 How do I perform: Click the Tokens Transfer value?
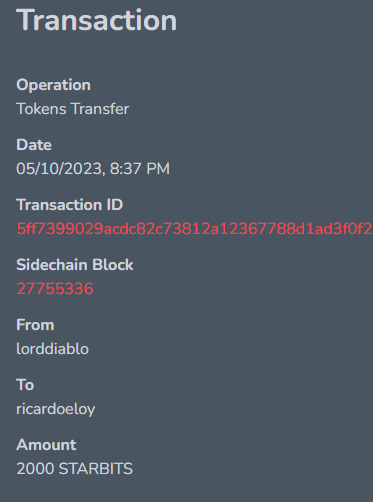click(x=73, y=109)
